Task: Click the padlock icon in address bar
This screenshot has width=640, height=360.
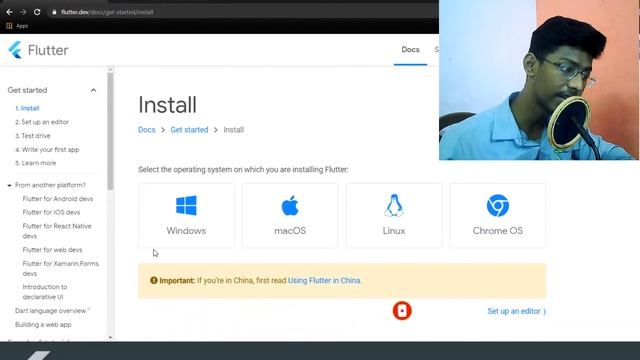Action: point(54,12)
